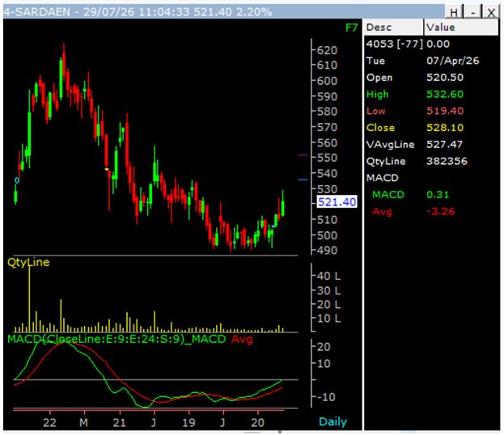The image size is (504, 435).
Task: Click the 40 L volume axis label
Action: [328, 276]
